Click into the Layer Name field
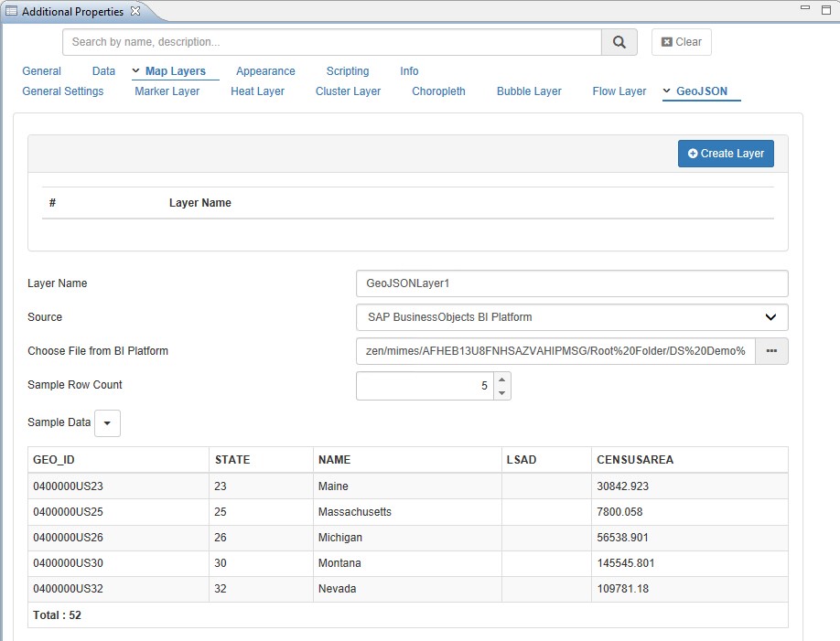Image resolution: width=840 pixels, height=641 pixels. pyautogui.click(x=572, y=283)
